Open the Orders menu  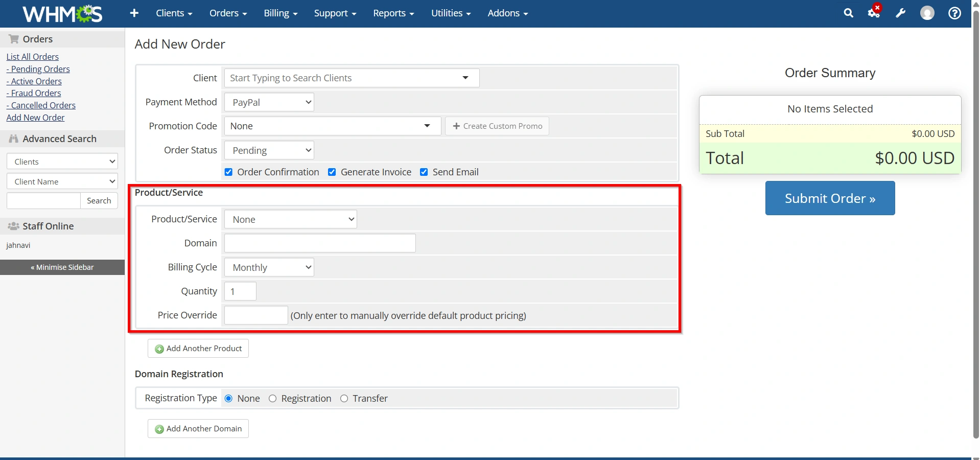[228, 13]
